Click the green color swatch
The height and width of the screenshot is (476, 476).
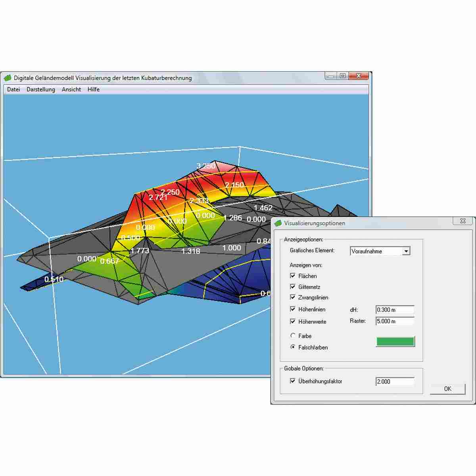pyautogui.click(x=395, y=342)
